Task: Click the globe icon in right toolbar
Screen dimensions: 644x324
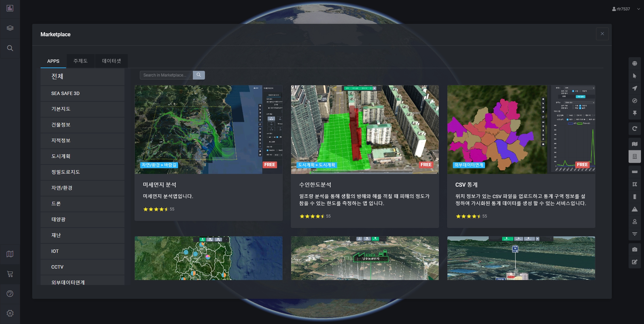Action: 635,63
